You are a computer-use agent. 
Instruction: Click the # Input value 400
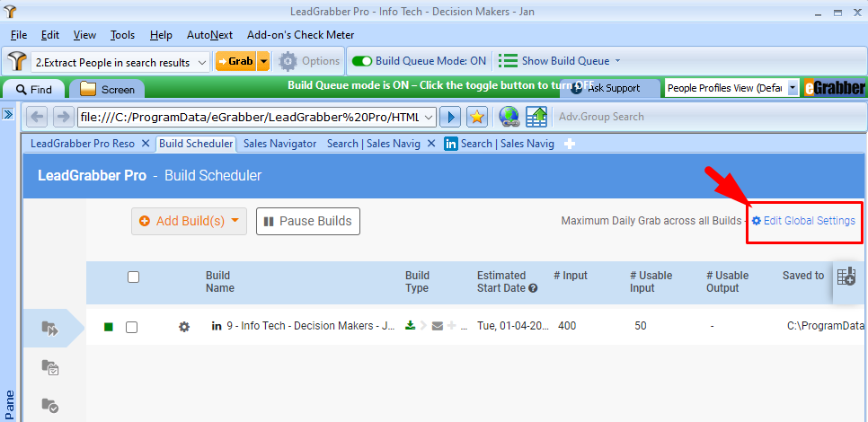[x=567, y=326]
